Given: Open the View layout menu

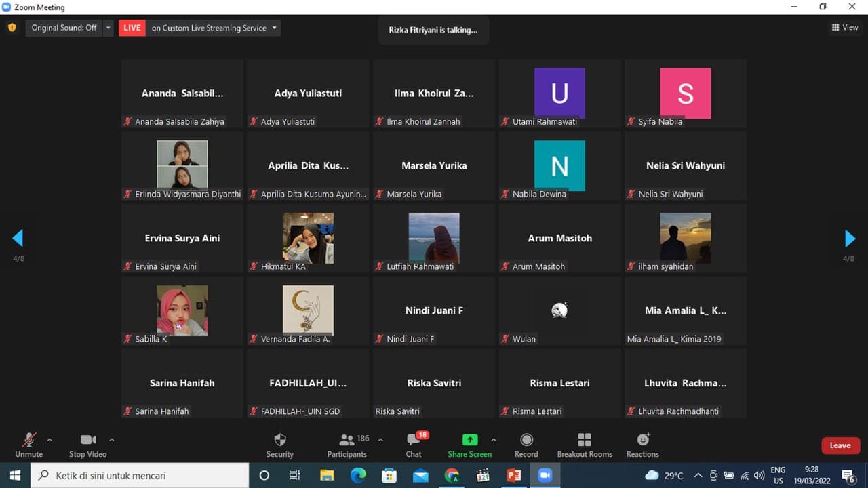Looking at the screenshot, I should tap(845, 28).
